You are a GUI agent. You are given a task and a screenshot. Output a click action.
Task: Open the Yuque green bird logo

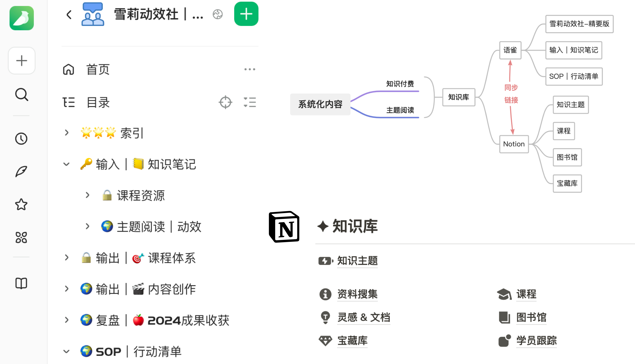click(21, 18)
